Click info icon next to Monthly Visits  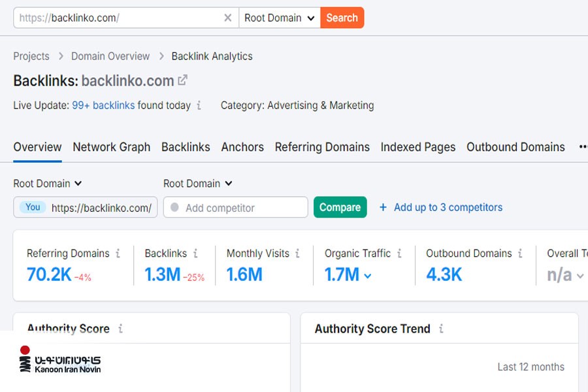coord(297,253)
